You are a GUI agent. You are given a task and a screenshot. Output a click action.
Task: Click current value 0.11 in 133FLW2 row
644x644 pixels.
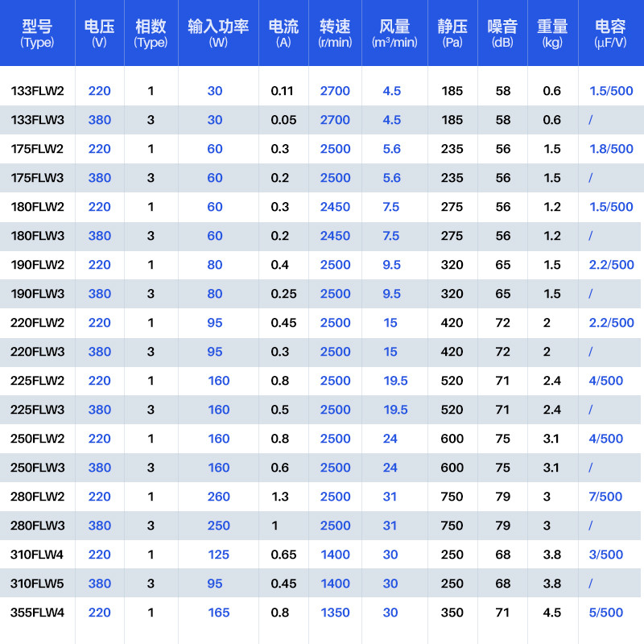click(282, 91)
